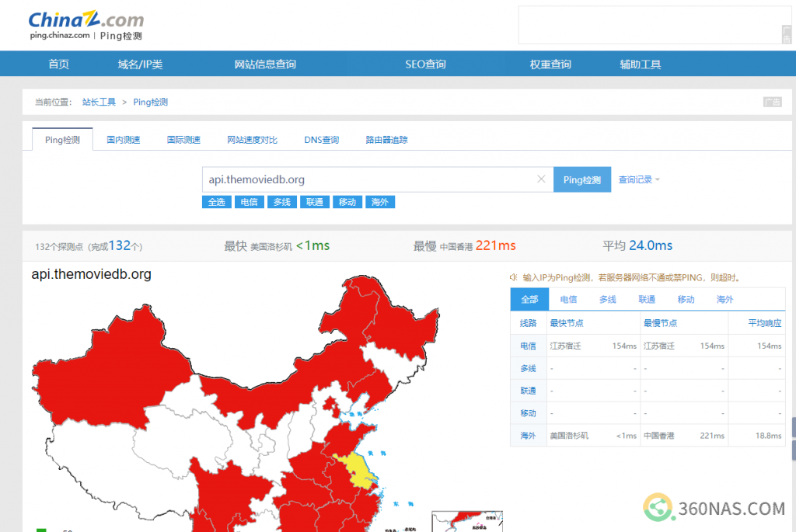Screen dimensions: 796x532
Task: Switch to the 路由器追踪 tab
Action: pos(386,140)
